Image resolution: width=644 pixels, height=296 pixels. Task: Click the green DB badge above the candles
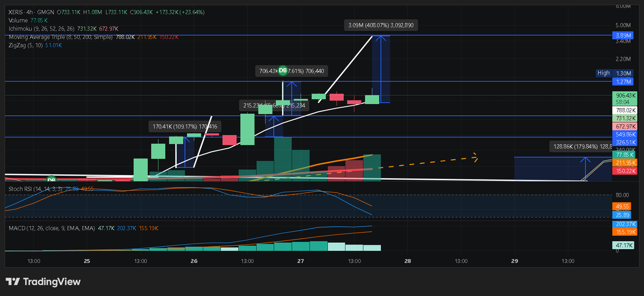click(283, 70)
